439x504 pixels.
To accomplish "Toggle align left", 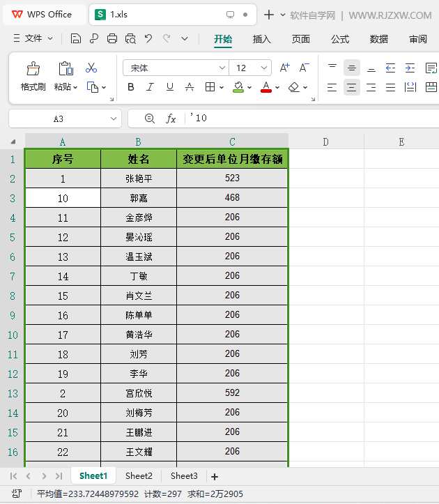I will click(x=332, y=87).
